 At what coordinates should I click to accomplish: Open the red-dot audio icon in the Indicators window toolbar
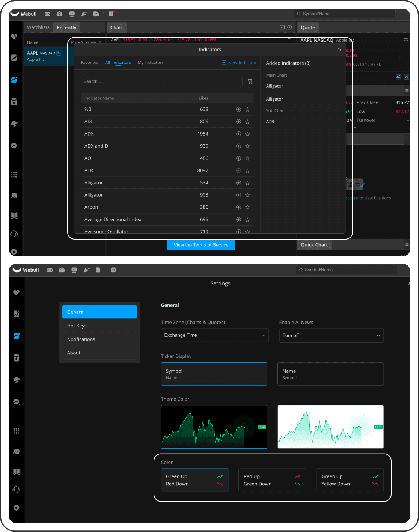pyautogui.click(x=111, y=14)
